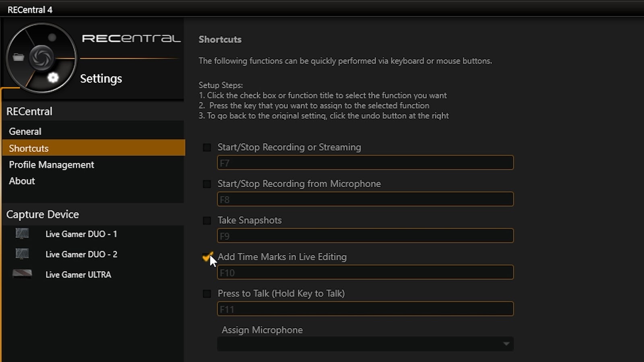Viewport: 644px width, 362px height.
Task: Enable the Press to Talk checkbox
Action: pyautogui.click(x=207, y=294)
